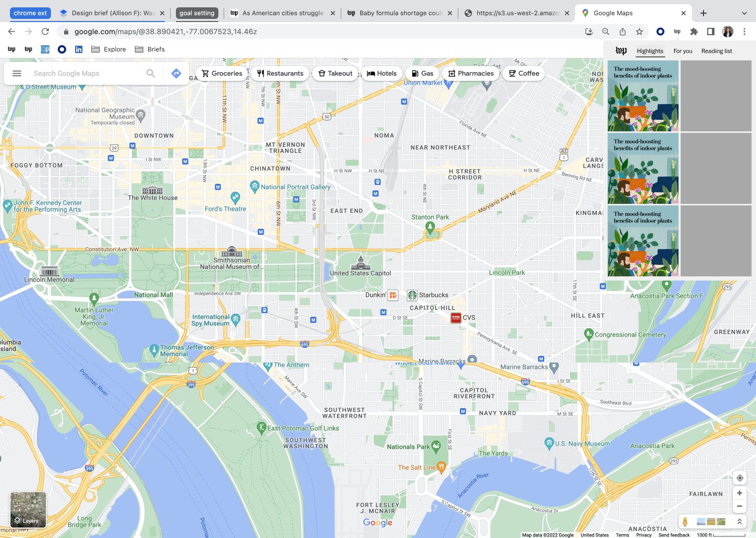Click the United States Capitol landmark
The image size is (756, 538).
(360, 266)
